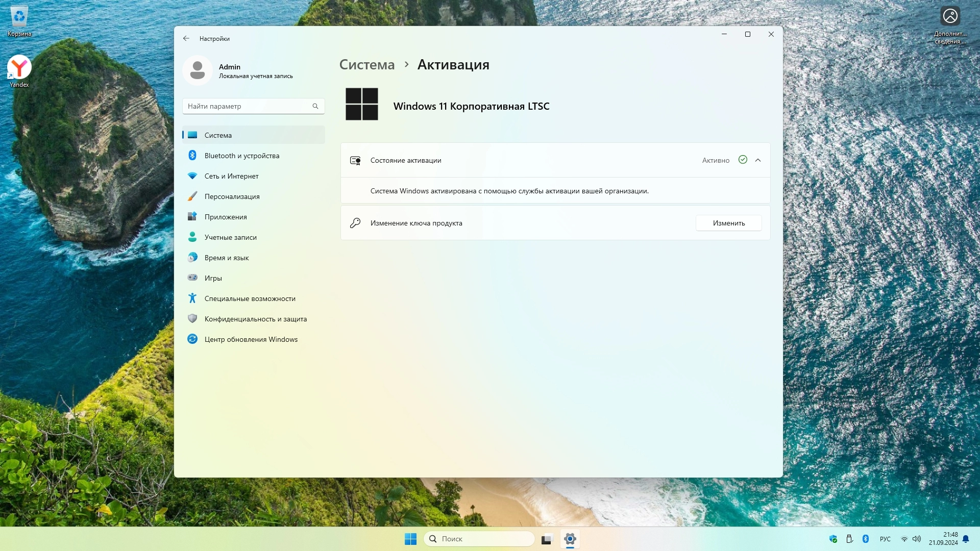Open Центр обновления Windows

(x=251, y=339)
